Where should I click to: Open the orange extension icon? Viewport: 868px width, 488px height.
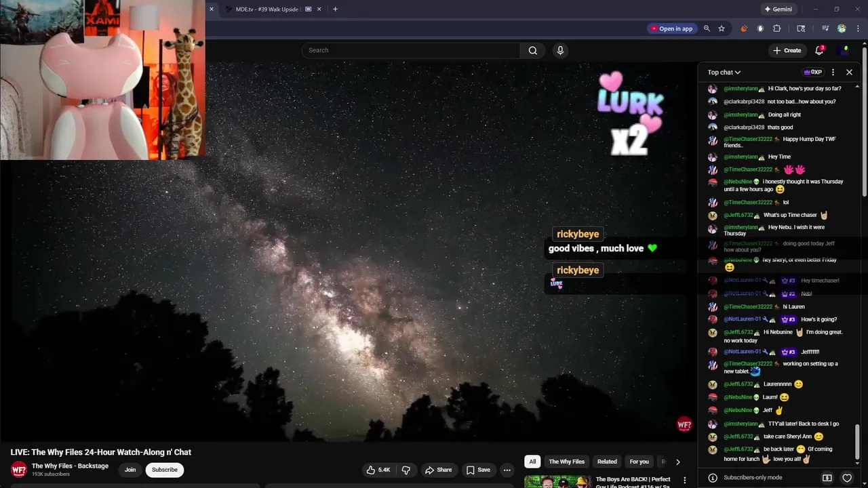click(x=744, y=28)
